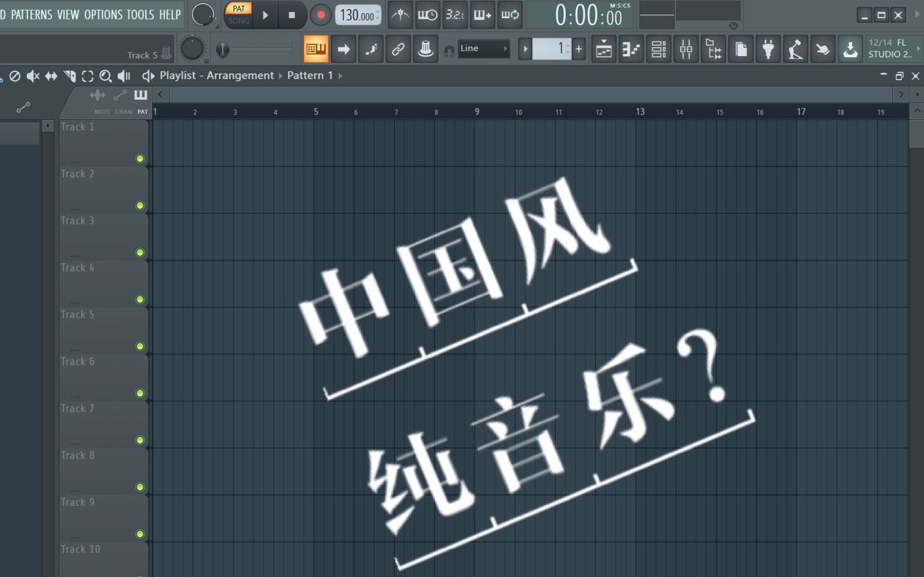This screenshot has width=924, height=577.
Task: Open the VIEW menu
Action: point(68,15)
